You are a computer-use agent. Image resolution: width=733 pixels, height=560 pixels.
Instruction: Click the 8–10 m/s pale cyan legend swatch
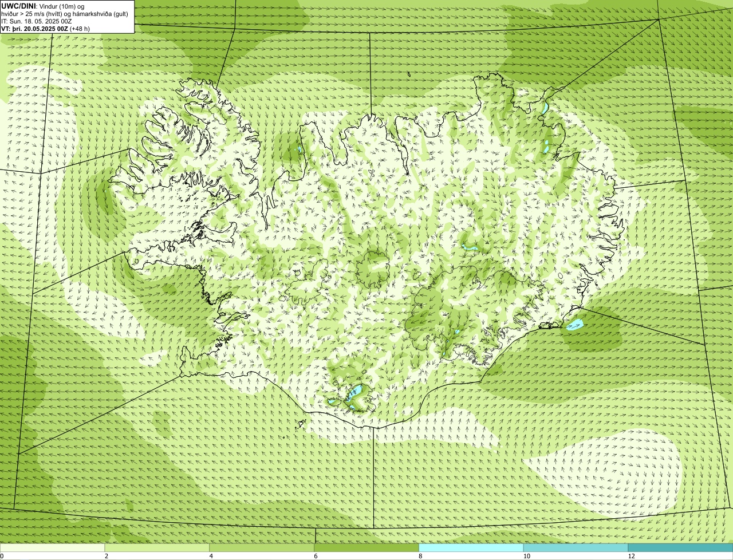click(x=471, y=548)
